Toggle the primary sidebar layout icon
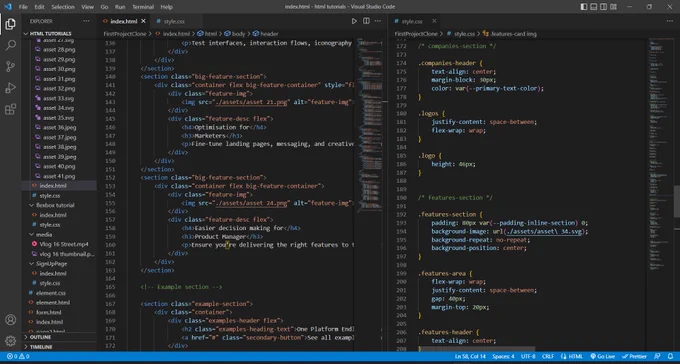The height and width of the screenshot is (364, 680). (584, 7)
